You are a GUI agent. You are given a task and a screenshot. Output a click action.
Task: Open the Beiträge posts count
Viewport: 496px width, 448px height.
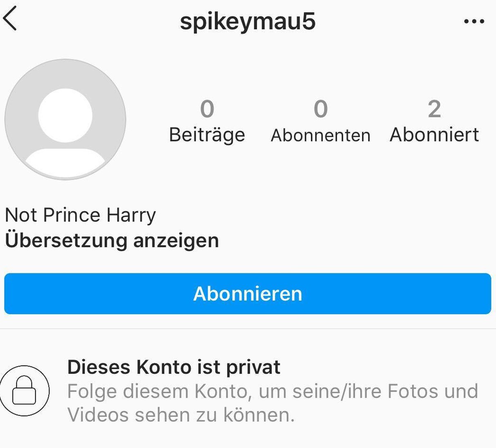point(207,122)
